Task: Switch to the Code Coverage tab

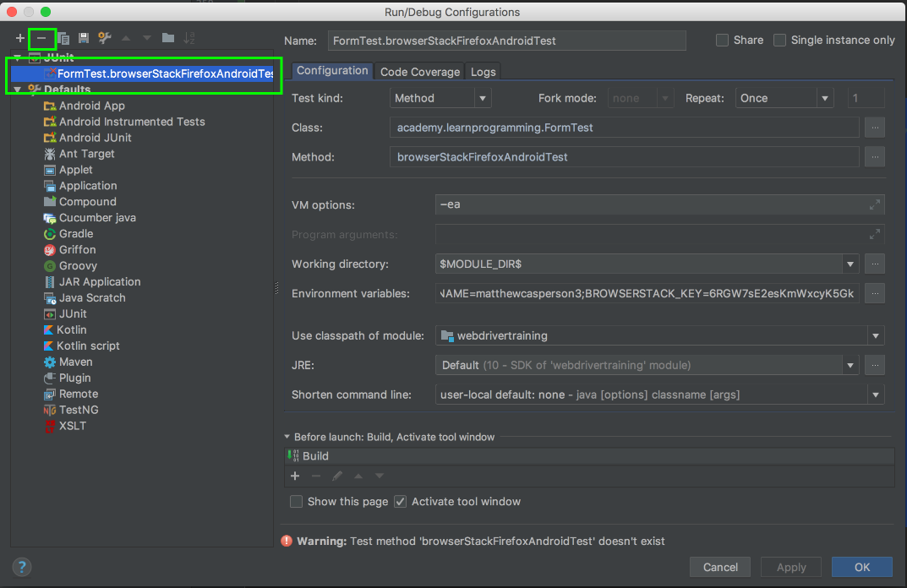Action: (x=420, y=72)
